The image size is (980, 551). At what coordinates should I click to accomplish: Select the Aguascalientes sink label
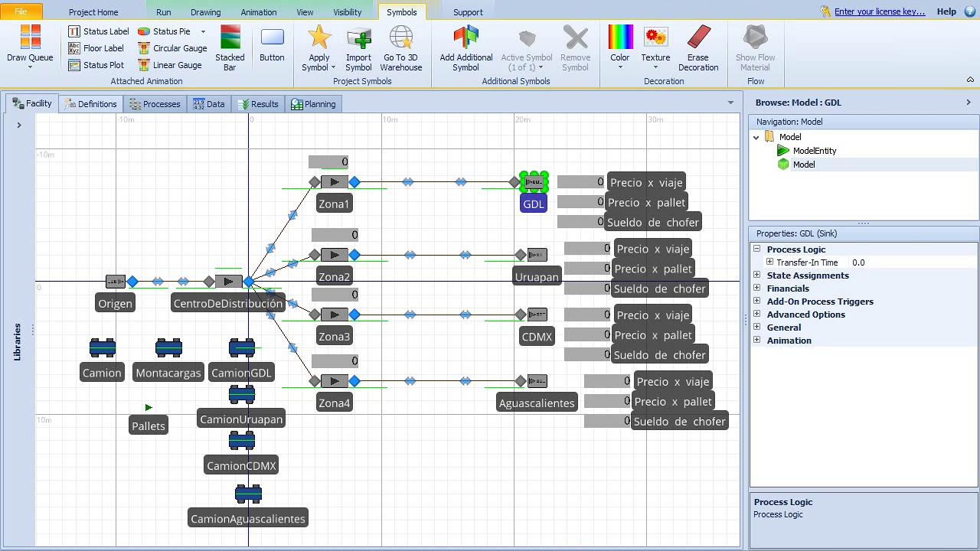537,403
